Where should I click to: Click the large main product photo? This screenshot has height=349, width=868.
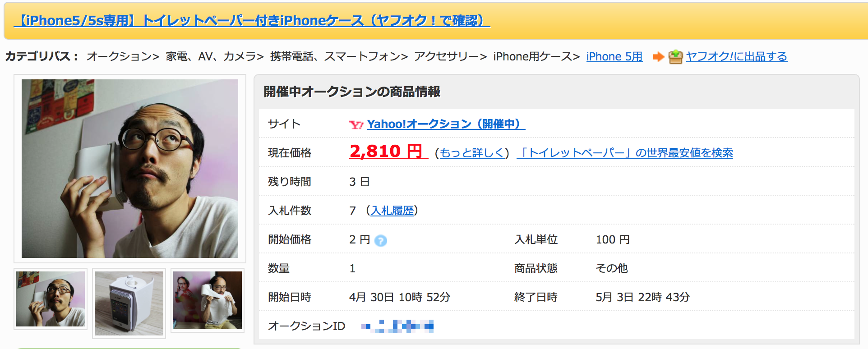[130, 169]
